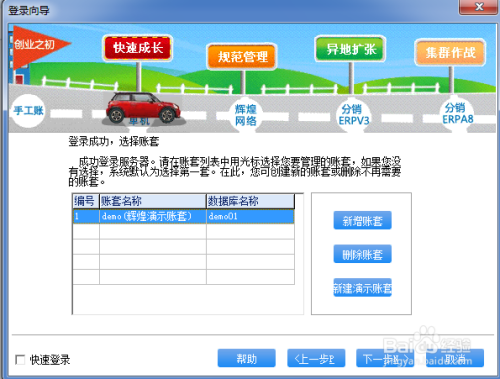The width and height of the screenshot is (500, 379).
Task: Close the 登录向导 dialog window
Action: pos(478,7)
